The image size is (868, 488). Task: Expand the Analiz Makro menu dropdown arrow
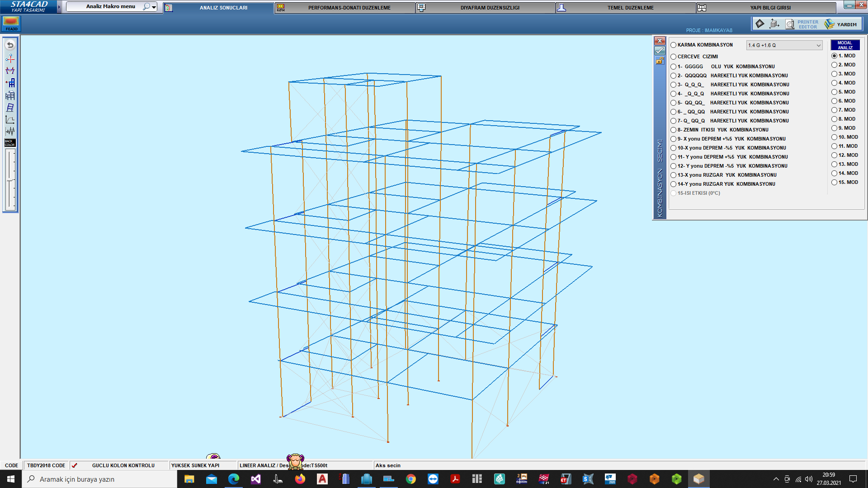click(154, 7)
